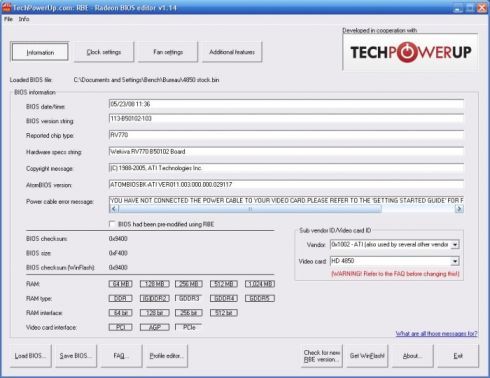
Task: Click the Power cable error message field
Action: [x=286, y=201]
